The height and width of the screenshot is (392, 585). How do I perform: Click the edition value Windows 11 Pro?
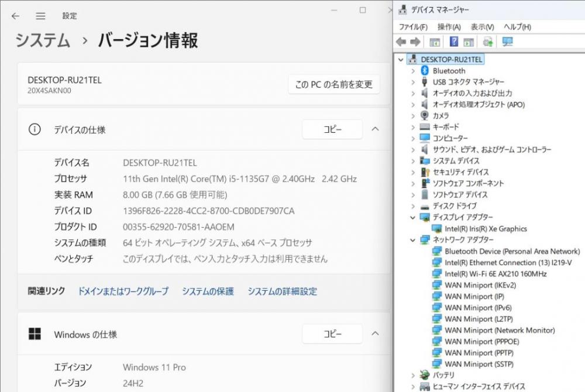click(154, 367)
